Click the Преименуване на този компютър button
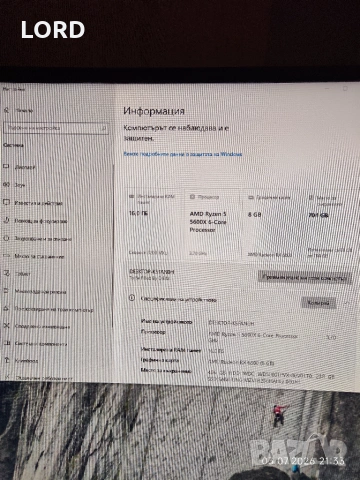360x480 pixels. click(x=305, y=277)
